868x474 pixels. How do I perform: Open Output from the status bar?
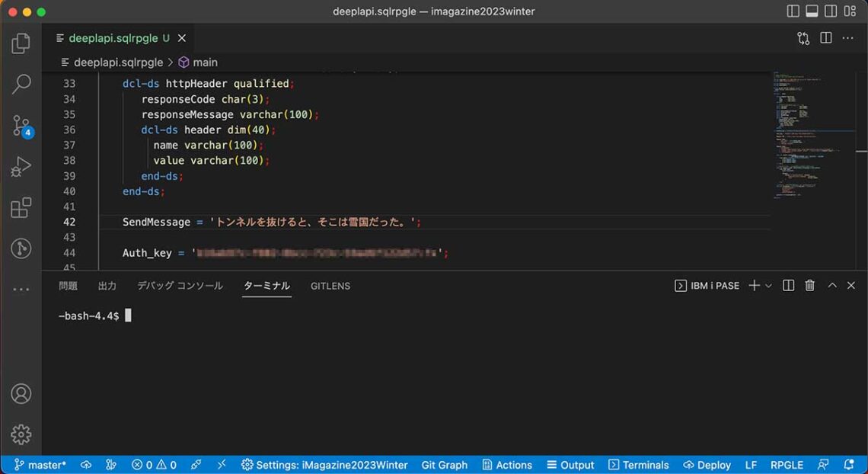[570, 465]
